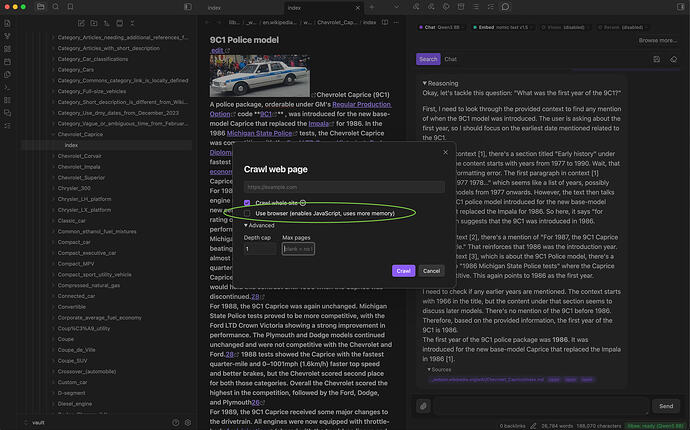The height and width of the screenshot is (430, 690).
Task: Open vault settings gear icon
Action: [188, 423]
